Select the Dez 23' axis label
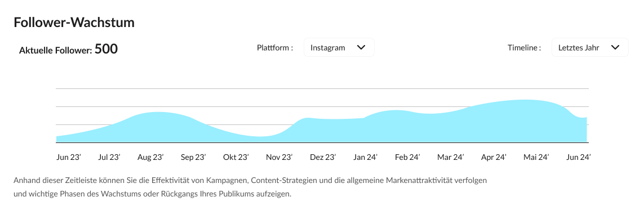The image size is (644, 210). coord(323,157)
